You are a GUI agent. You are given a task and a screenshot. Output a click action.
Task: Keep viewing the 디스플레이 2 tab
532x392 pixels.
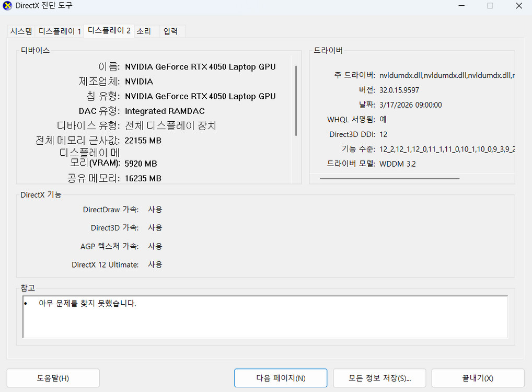[109, 31]
